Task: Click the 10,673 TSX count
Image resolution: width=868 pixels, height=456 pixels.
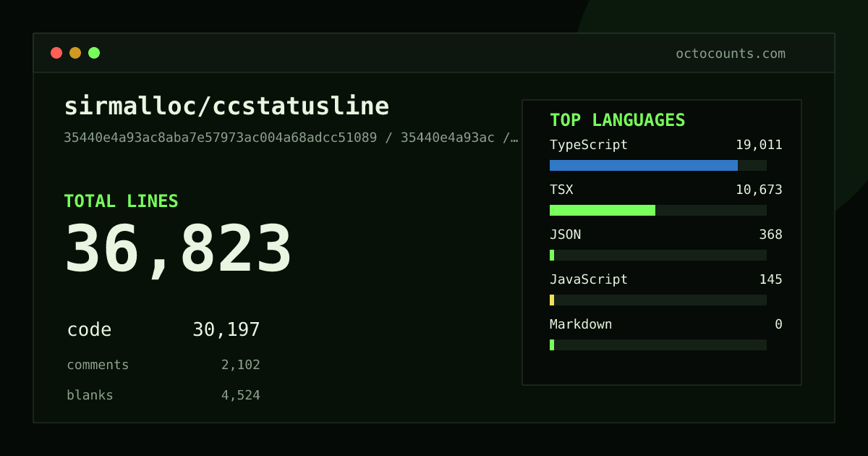Action: pyautogui.click(x=759, y=190)
